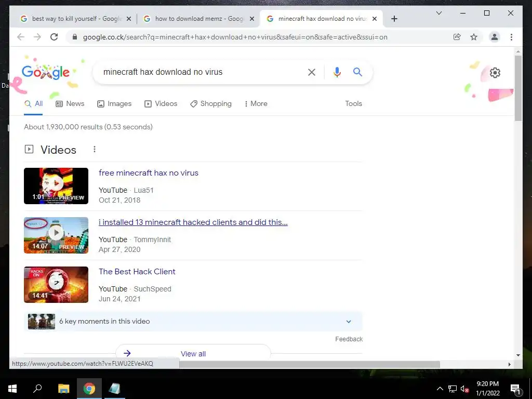The width and height of the screenshot is (532, 399).
Task: Expand '6 key moments in this video'
Action: 193,321
